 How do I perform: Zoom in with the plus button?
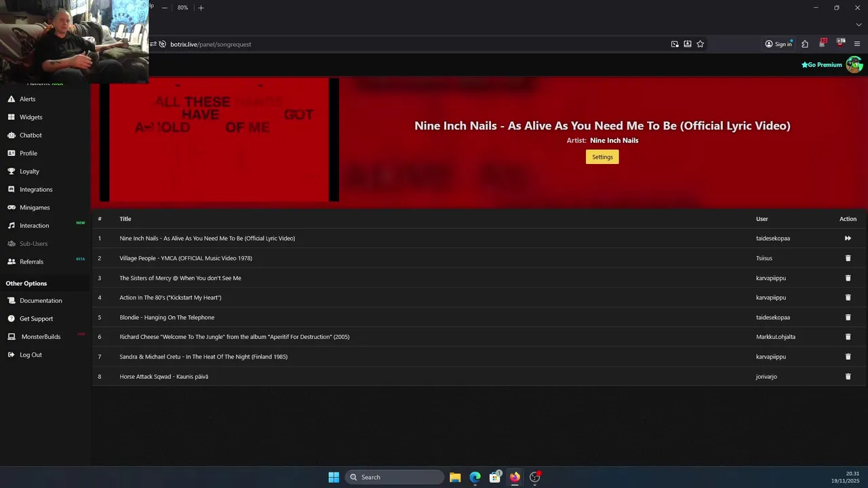click(201, 7)
